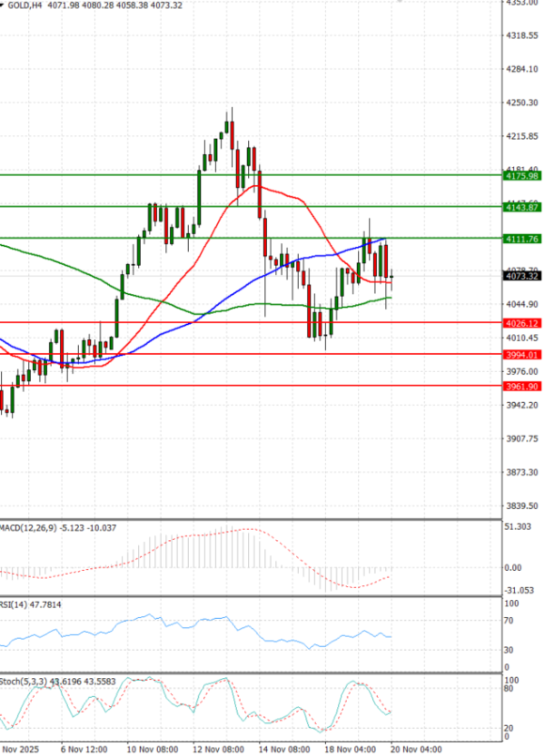545x756 pixels.
Task: Select the 4175.98 green resistance price tag
Action: pyautogui.click(x=522, y=176)
